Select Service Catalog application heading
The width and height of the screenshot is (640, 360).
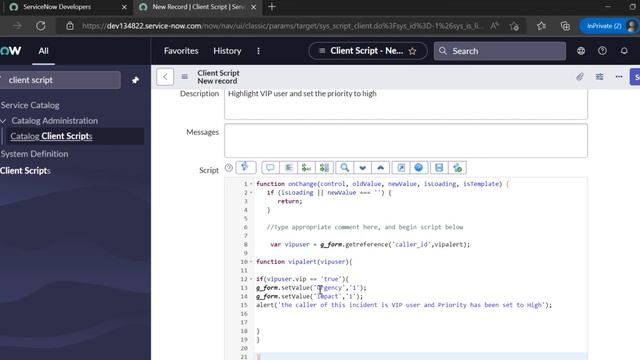(x=30, y=105)
